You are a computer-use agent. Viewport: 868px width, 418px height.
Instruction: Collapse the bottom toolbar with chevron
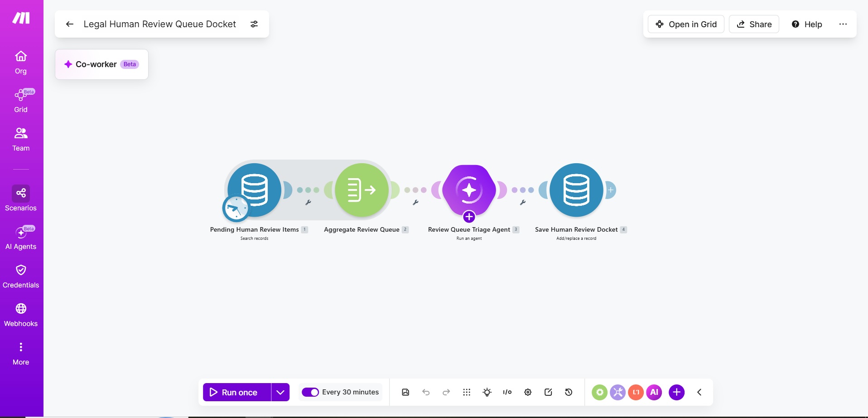point(699,392)
